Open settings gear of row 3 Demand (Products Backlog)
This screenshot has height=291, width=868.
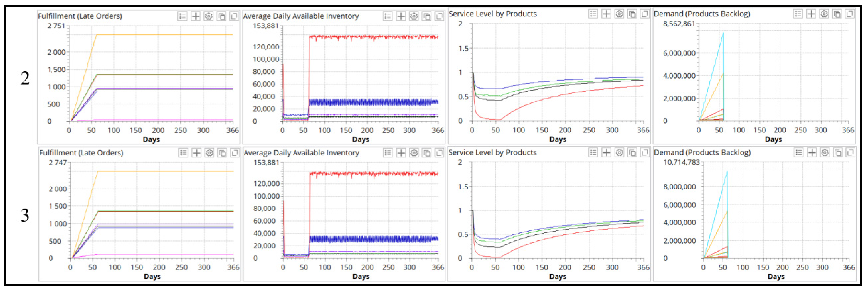click(x=825, y=153)
